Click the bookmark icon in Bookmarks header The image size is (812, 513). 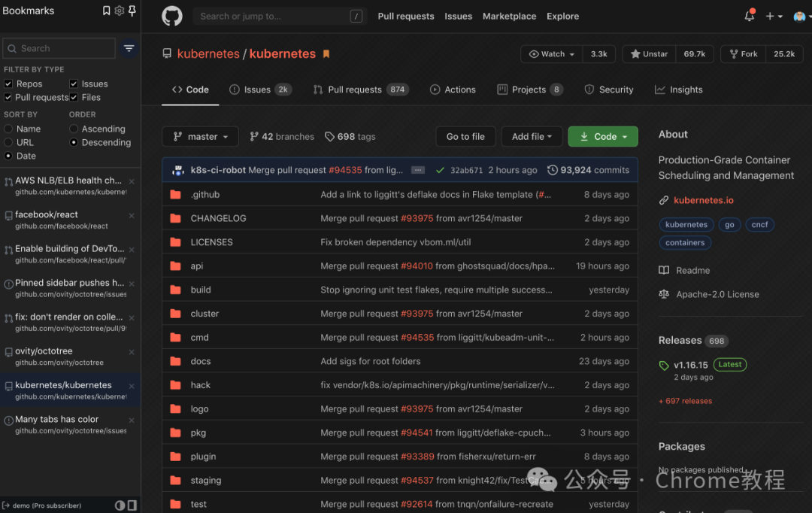[x=106, y=11]
